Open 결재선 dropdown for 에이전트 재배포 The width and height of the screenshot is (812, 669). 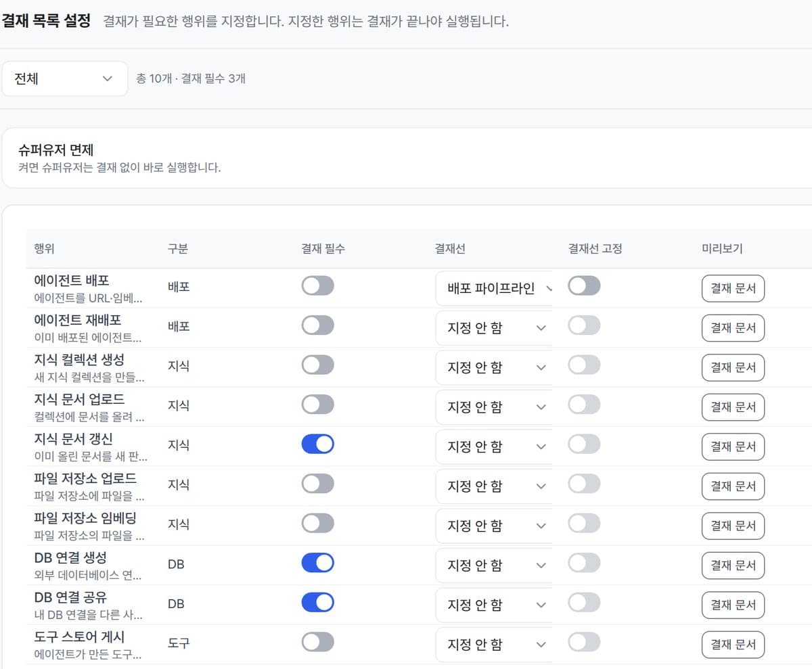(495, 328)
